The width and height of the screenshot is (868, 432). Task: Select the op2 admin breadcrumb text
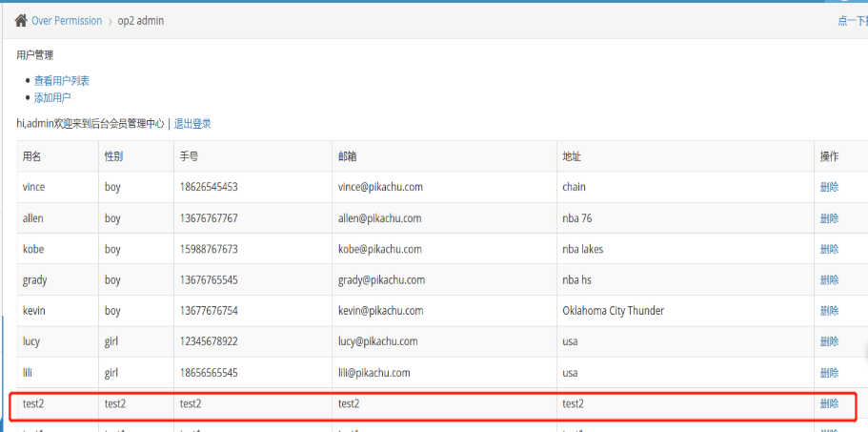[x=141, y=21]
